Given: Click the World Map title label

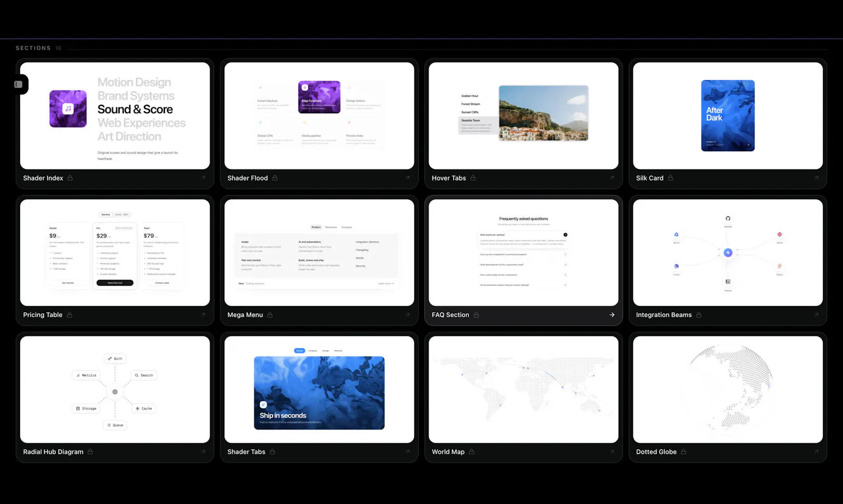Looking at the screenshot, I should click(x=448, y=452).
